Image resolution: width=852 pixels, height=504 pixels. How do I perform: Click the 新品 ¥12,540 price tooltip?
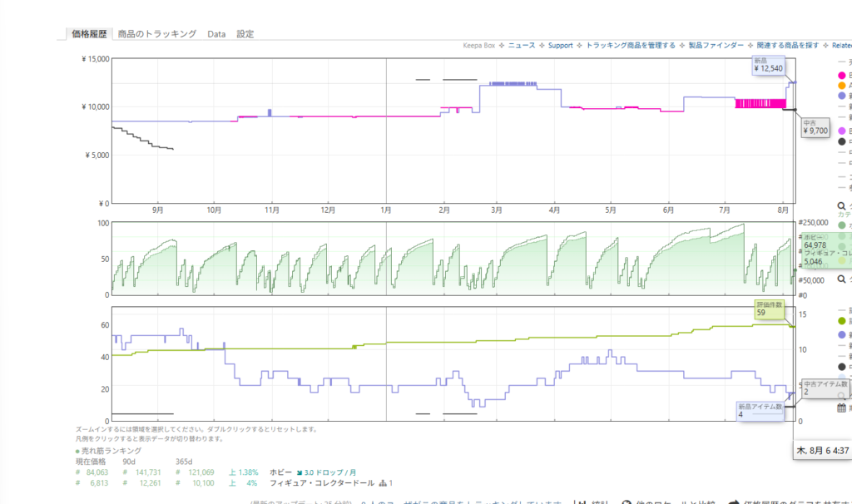(768, 65)
